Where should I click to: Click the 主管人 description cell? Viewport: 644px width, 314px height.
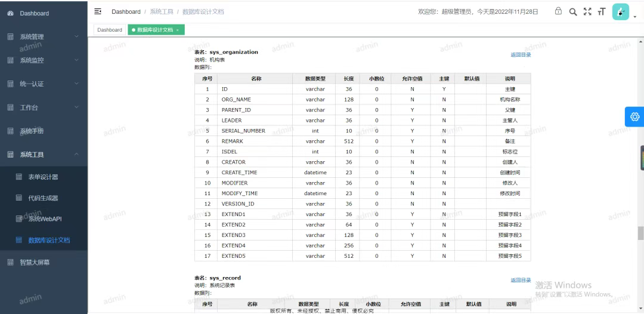pos(509,121)
